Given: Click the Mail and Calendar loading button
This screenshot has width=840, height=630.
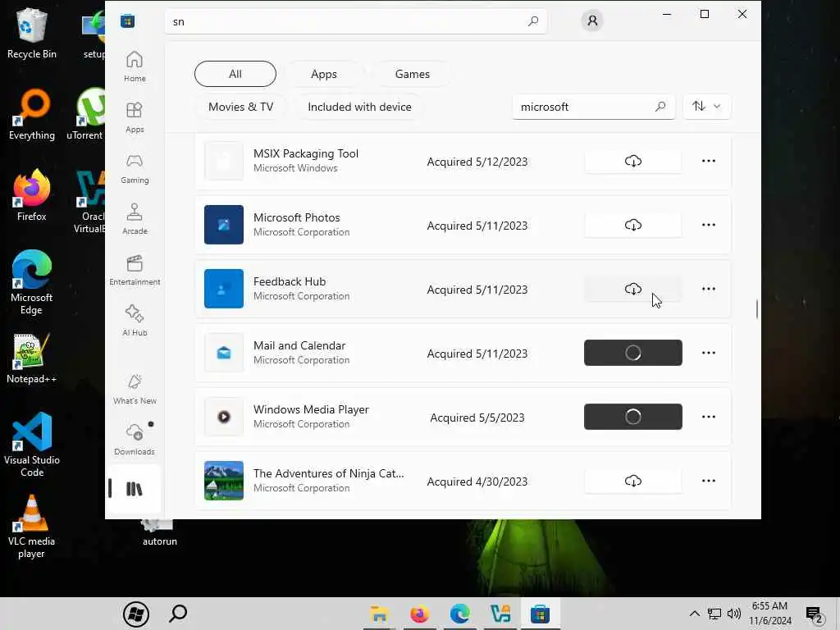Looking at the screenshot, I should tap(632, 353).
